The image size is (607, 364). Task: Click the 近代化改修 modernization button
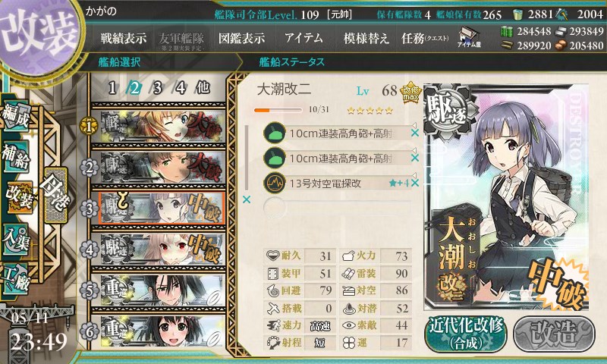466,334
